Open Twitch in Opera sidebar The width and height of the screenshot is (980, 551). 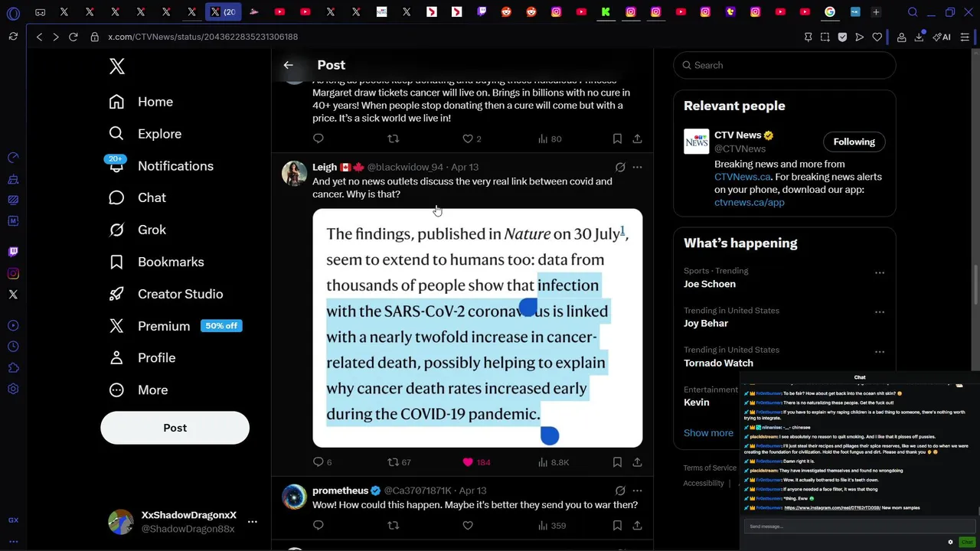(13, 251)
